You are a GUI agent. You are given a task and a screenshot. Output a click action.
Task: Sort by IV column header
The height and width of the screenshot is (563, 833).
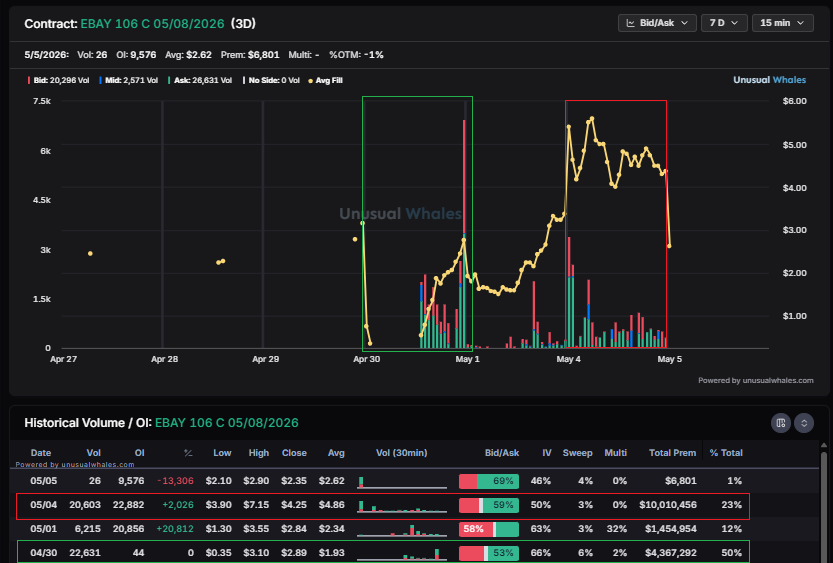coord(547,453)
